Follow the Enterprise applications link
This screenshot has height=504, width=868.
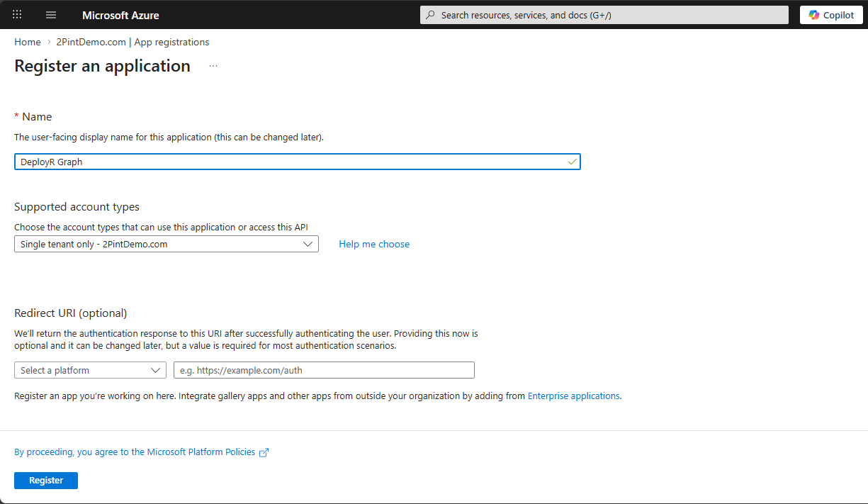(574, 396)
